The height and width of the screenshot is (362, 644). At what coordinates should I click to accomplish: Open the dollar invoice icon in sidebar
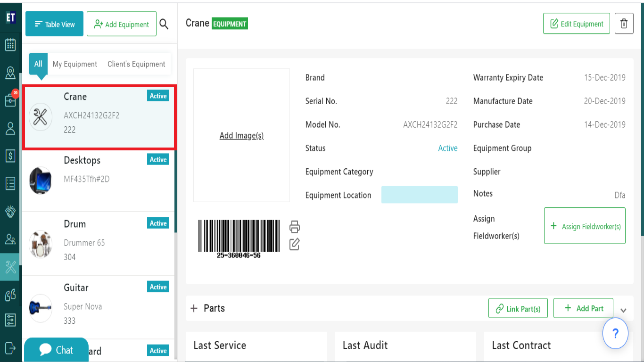click(10, 156)
